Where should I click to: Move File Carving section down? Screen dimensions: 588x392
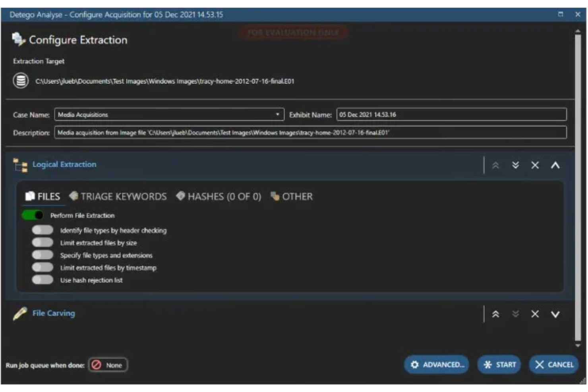click(x=515, y=314)
